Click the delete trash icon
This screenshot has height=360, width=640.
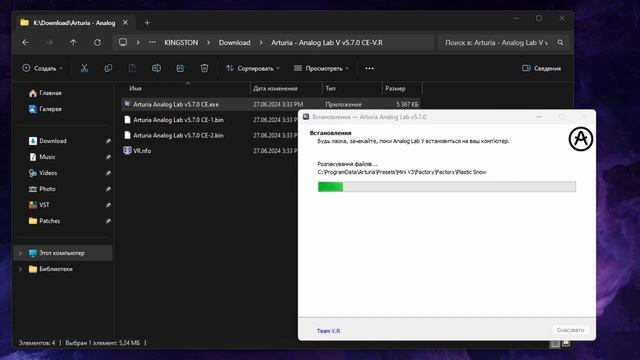tap(204, 68)
